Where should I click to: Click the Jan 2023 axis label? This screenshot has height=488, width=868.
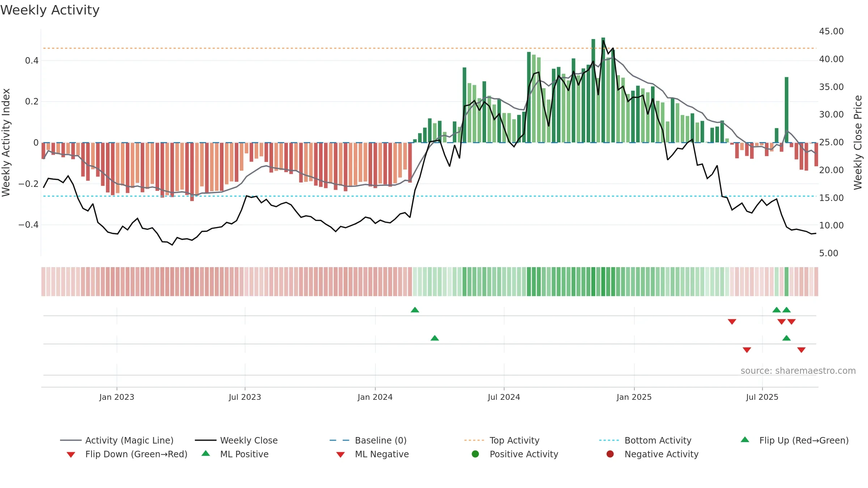point(117,397)
